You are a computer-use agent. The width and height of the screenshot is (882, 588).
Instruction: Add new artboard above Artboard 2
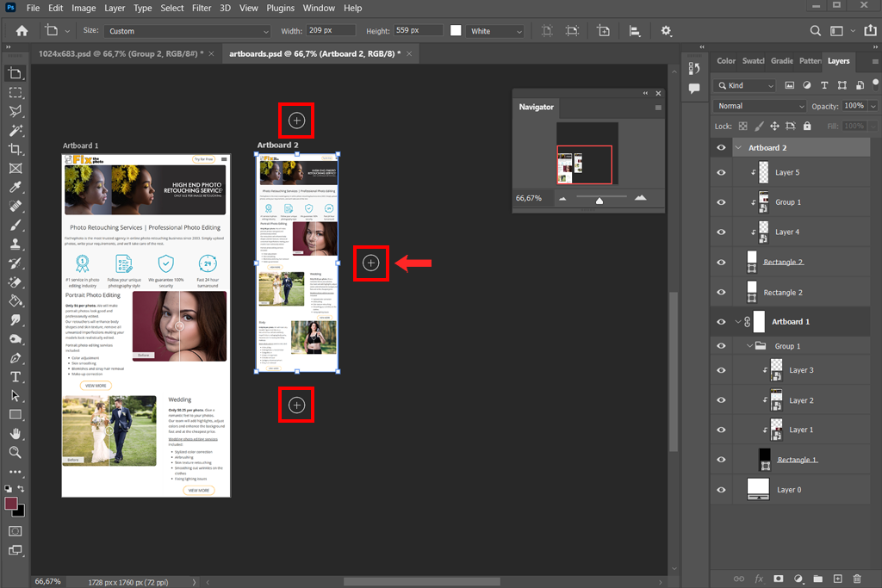tap(296, 121)
